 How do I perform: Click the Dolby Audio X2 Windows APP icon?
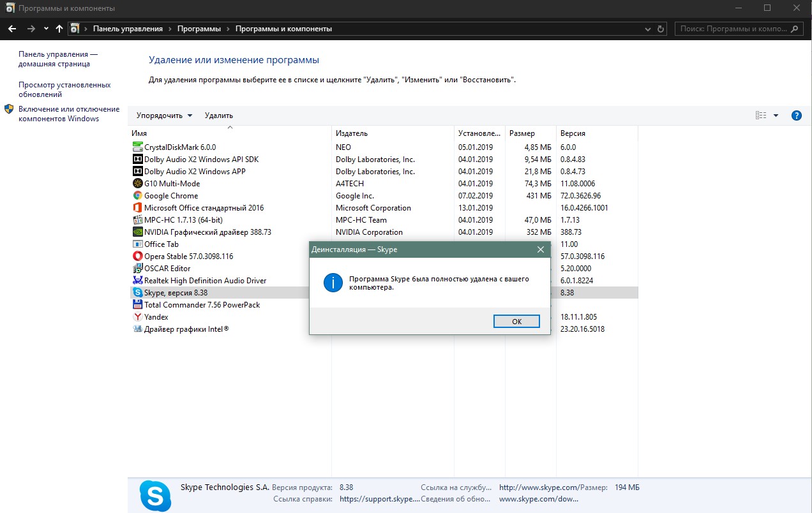pos(137,172)
